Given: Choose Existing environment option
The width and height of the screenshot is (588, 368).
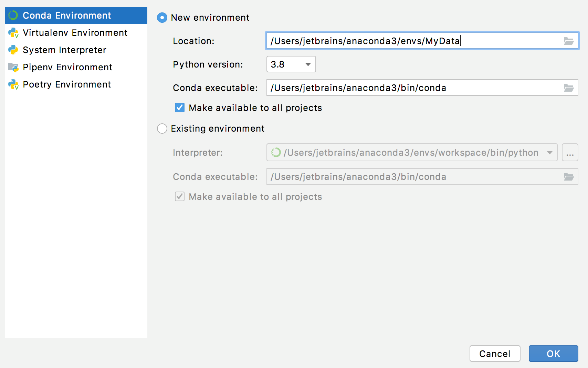Looking at the screenshot, I should point(162,129).
